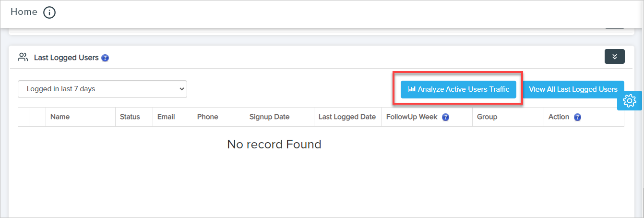This screenshot has height=218, width=644.
Task: Click the Home page title
Action: pos(24,12)
